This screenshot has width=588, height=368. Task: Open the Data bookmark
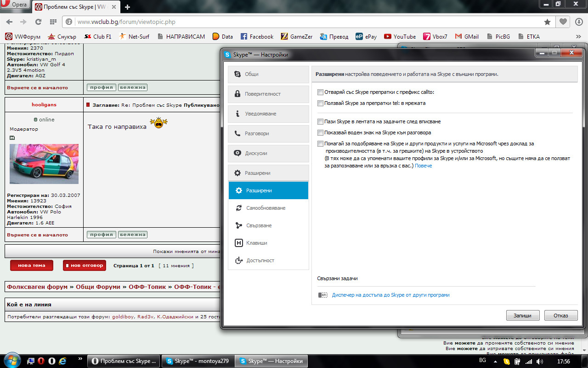pyautogui.click(x=223, y=36)
